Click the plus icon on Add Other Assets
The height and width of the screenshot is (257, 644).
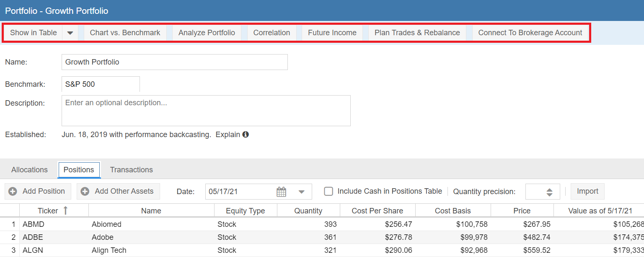pos(85,191)
